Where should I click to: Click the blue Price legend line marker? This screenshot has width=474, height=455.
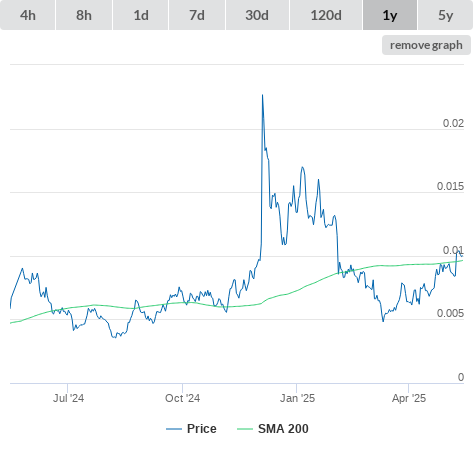pyautogui.click(x=174, y=429)
